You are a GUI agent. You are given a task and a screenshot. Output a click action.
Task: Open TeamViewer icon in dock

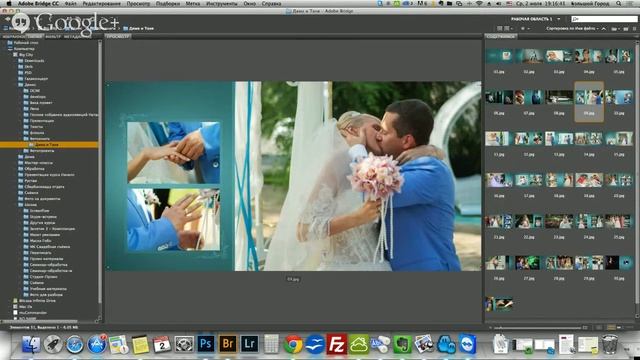(x=467, y=344)
